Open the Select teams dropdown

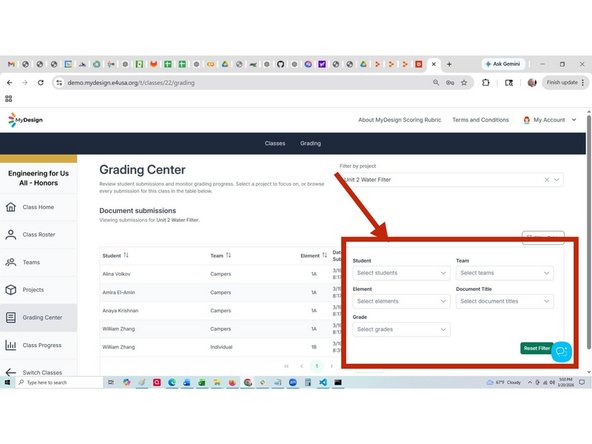504,273
